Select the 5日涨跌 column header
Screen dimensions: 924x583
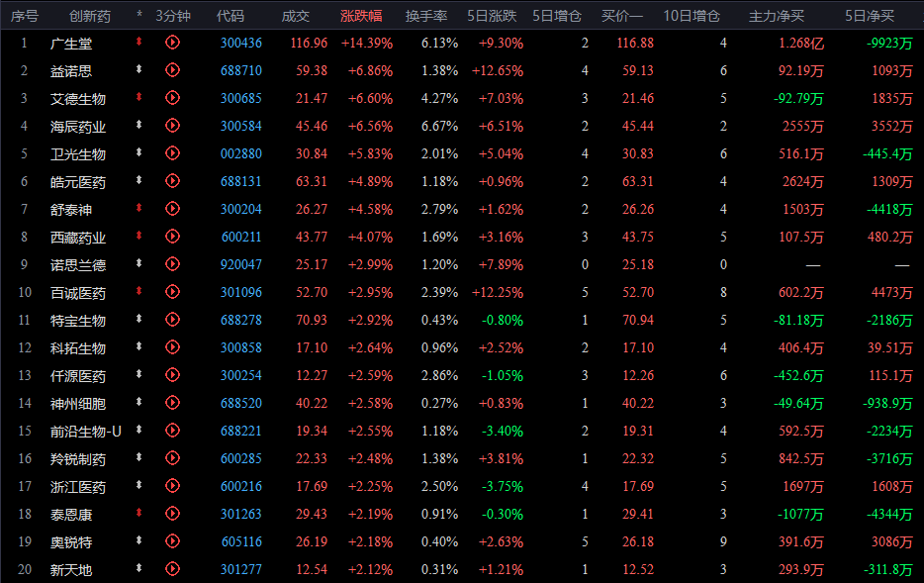(496, 16)
